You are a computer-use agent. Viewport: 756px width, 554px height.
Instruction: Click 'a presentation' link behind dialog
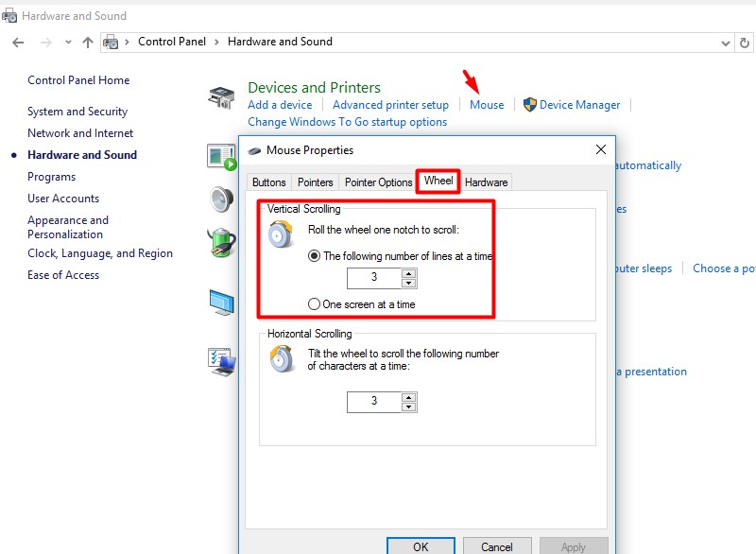[651, 372]
